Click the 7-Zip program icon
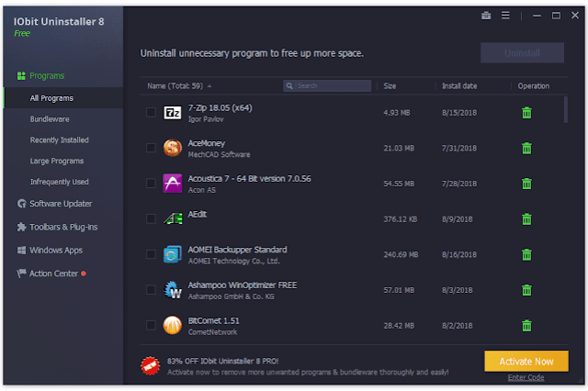The image size is (588, 391). [173, 112]
